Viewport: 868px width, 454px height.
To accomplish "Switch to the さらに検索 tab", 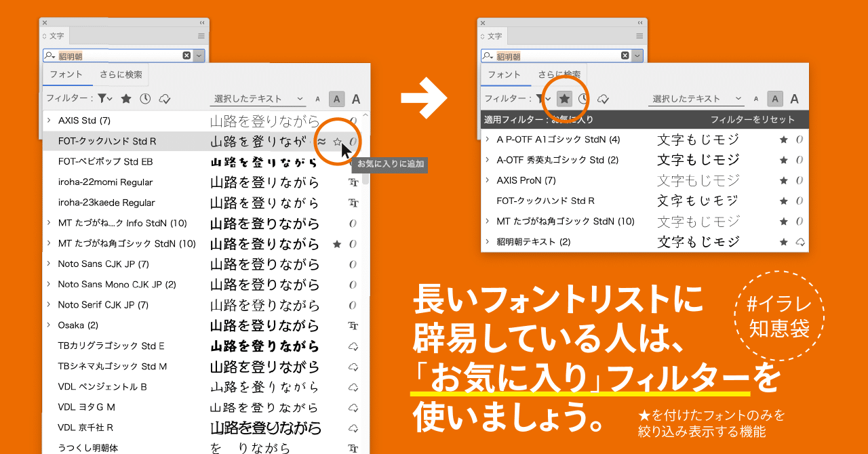I will point(121,75).
